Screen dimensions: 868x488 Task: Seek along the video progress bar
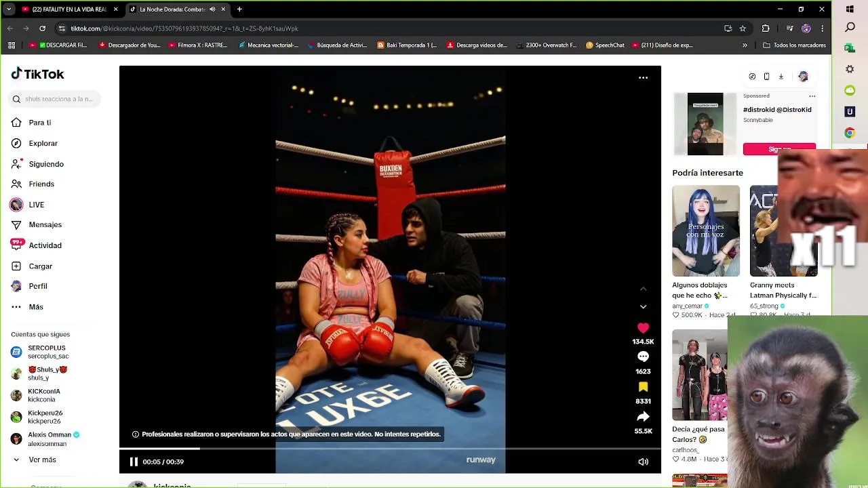click(x=390, y=448)
